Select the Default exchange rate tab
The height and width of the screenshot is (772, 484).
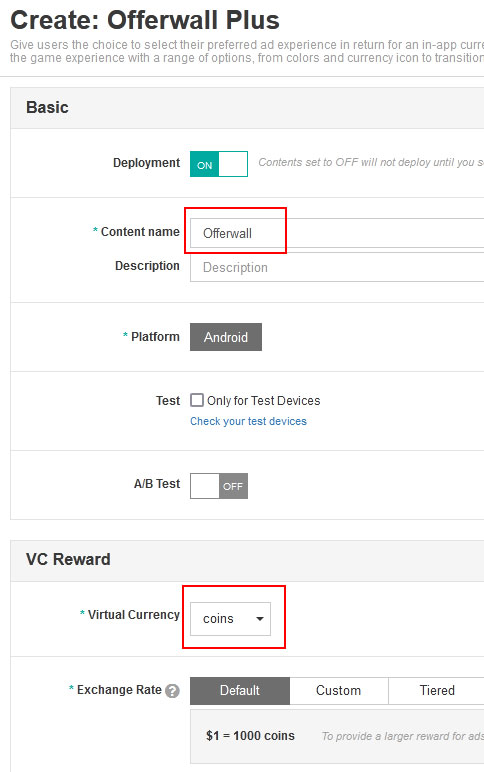click(x=240, y=690)
